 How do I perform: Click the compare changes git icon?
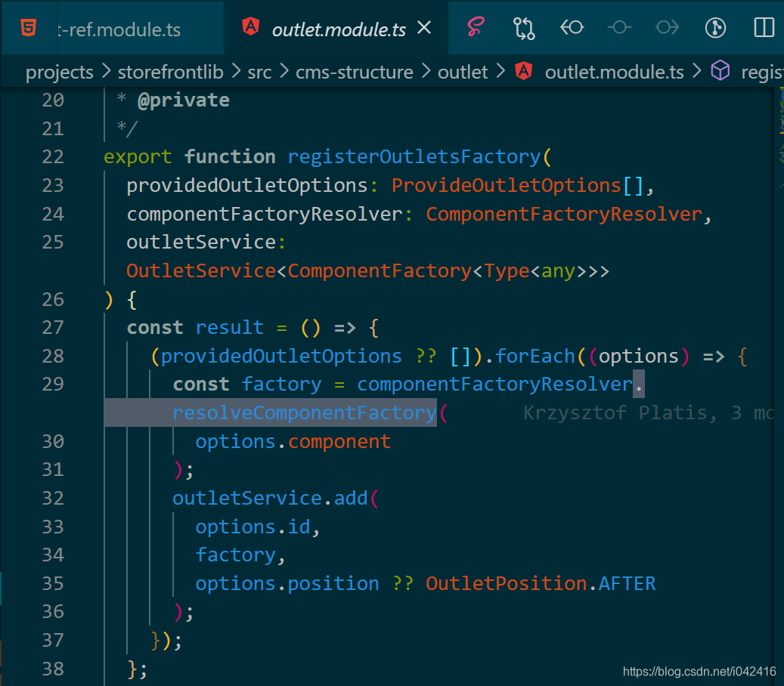click(523, 27)
